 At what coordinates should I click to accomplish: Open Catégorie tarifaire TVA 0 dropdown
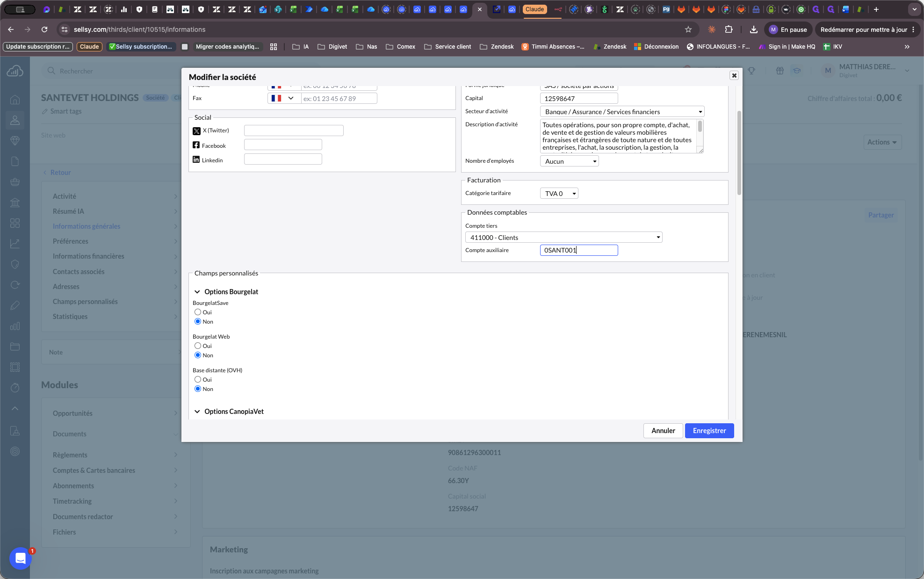coord(559,194)
